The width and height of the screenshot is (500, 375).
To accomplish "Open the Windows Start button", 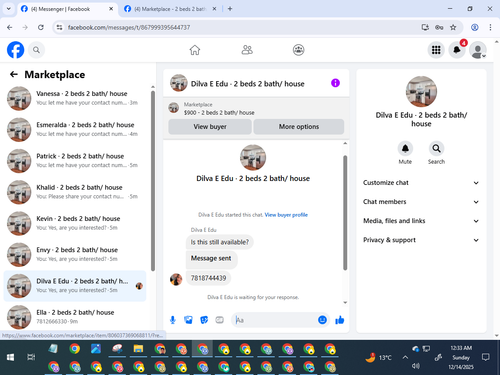I will [10, 357].
